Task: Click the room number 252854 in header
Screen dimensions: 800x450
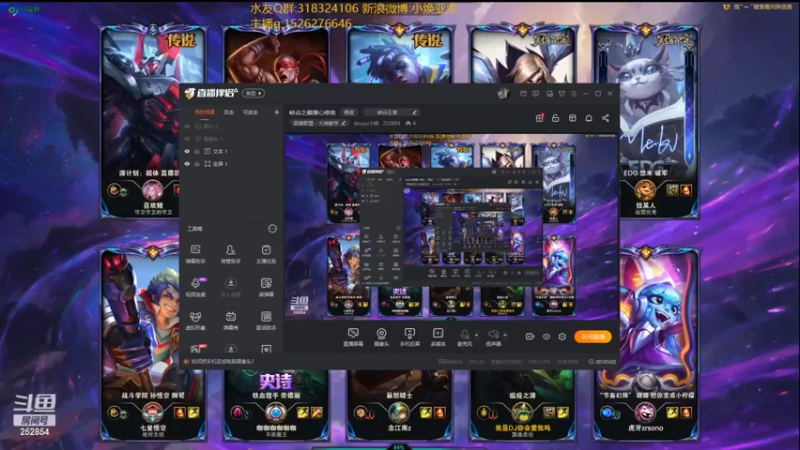Action: point(391,123)
